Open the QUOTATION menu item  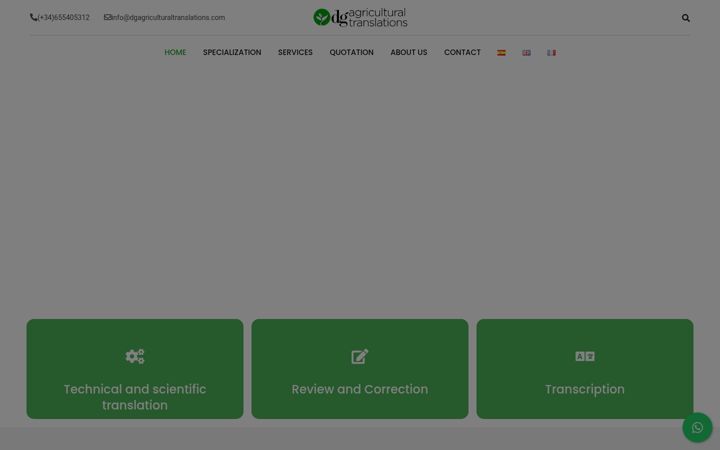351,52
